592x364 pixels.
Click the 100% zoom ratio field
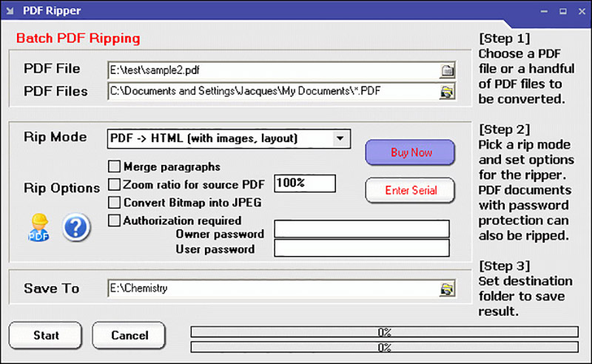305,183
